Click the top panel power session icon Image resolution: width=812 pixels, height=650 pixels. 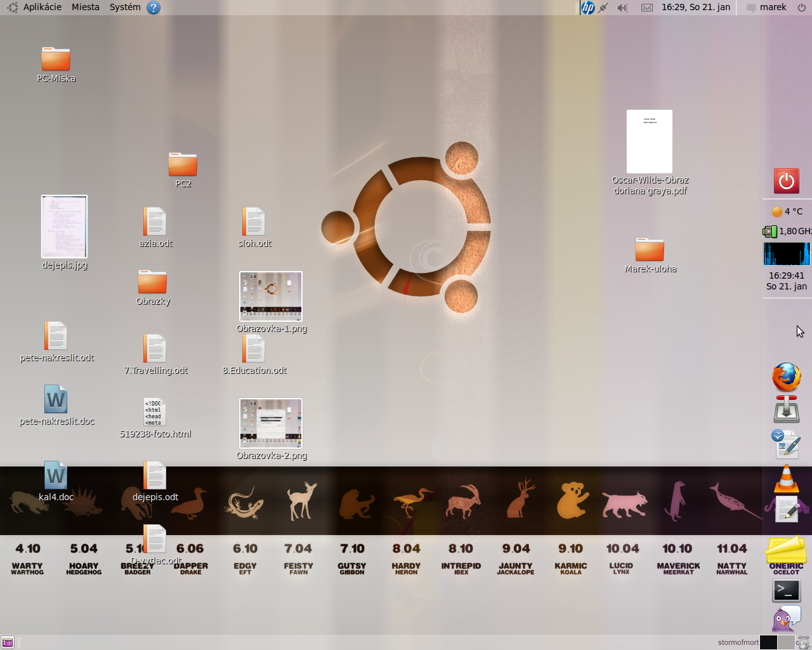[x=802, y=8]
